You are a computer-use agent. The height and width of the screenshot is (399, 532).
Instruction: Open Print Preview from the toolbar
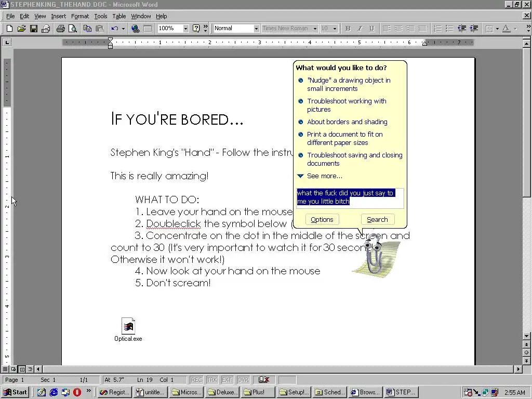tap(72, 29)
